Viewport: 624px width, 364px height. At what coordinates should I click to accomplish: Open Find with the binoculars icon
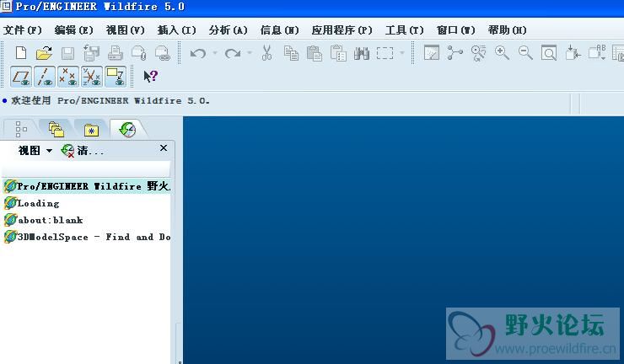pos(362,53)
